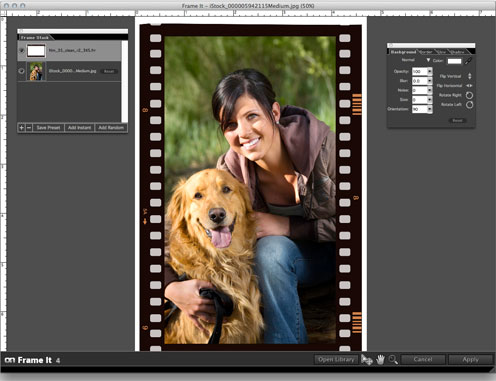Click the film frame layer name
The height and width of the screenshot is (381, 496).
pyautogui.click(x=72, y=50)
